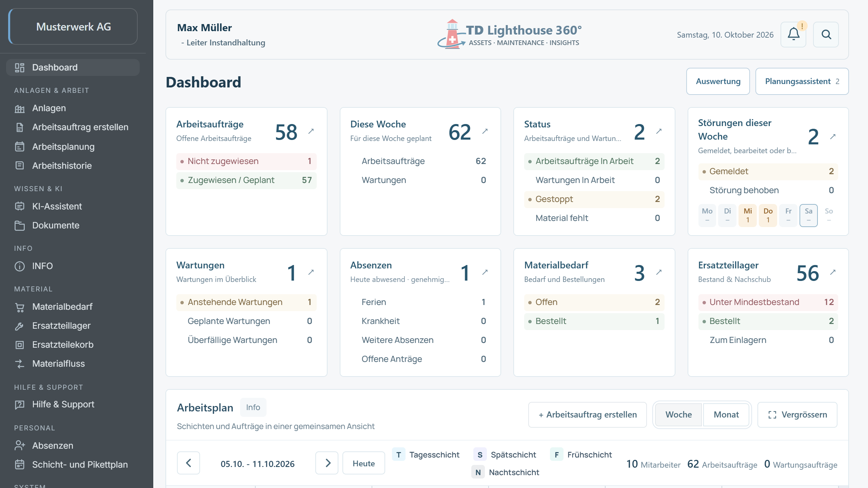Image resolution: width=868 pixels, height=488 pixels.
Task: Click the Zugewiesen / Geplant row
Action: tap(246, 180)
